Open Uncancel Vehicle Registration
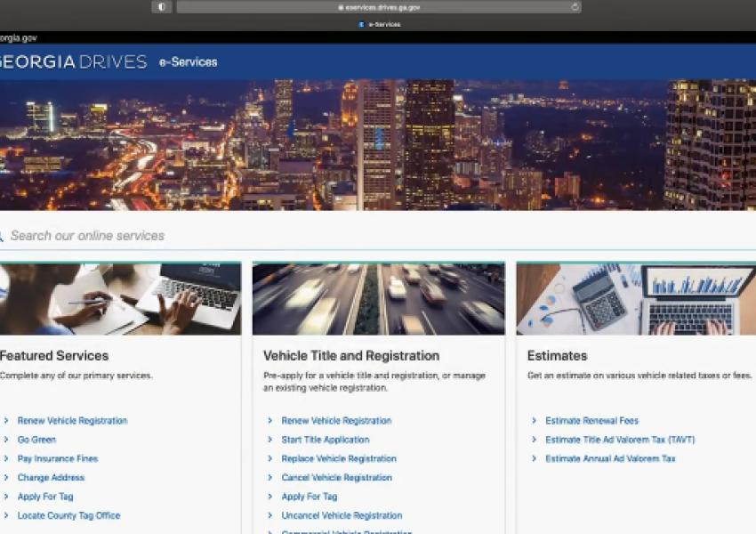756x534 pixels. 342,515
